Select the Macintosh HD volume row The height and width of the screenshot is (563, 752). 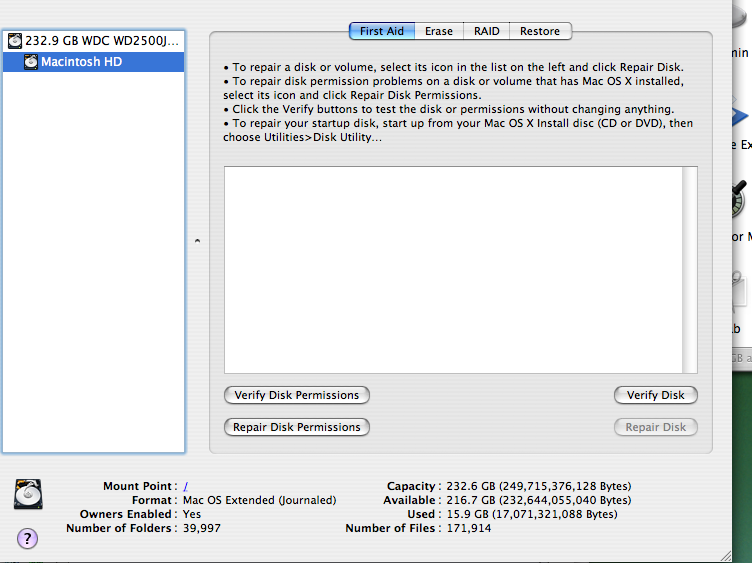coord(94,62)
